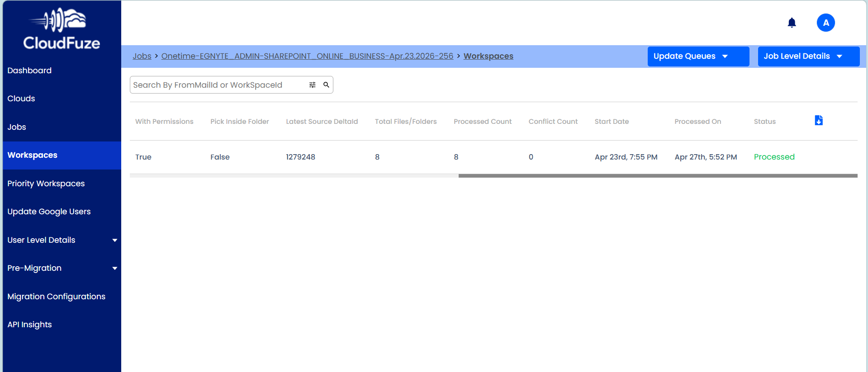
Task: Click the 'Apr 23rd, 7:55 PM' cell
Action: [626, 157]
